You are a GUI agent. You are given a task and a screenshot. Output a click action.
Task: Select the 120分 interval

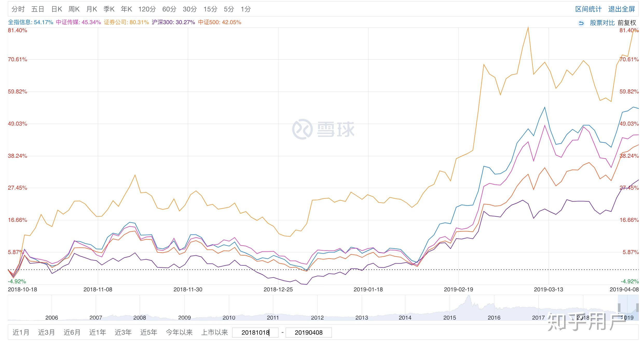(x=147, y=9)
